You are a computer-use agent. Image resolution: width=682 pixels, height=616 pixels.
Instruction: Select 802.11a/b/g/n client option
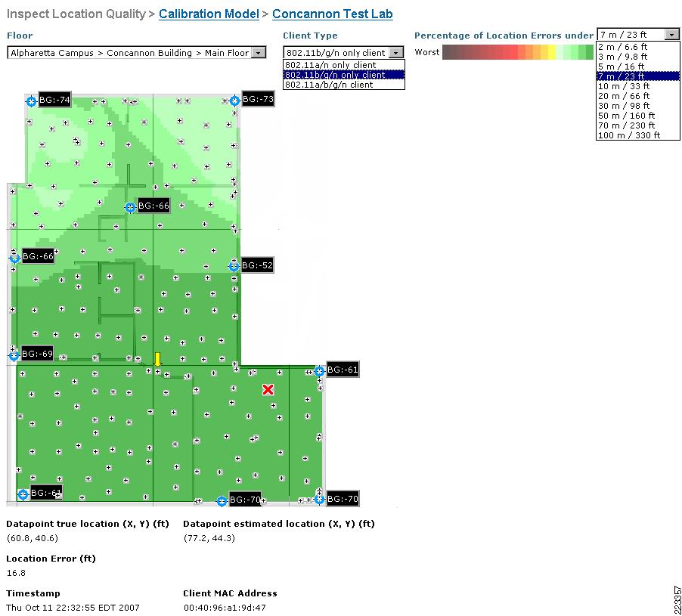[343, 85]
